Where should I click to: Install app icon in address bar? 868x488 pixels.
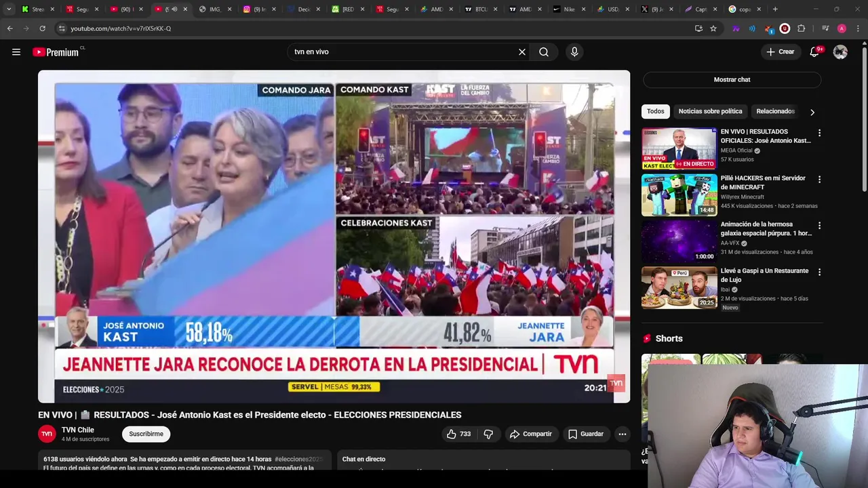[698, 28]
